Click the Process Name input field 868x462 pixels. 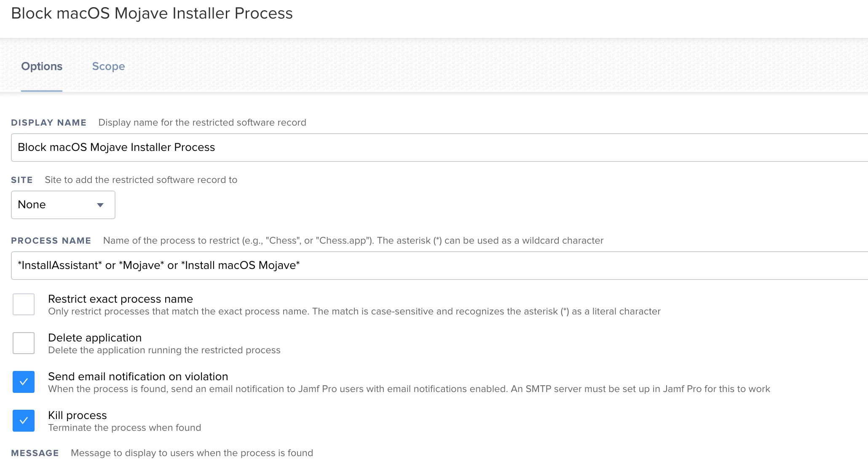[439, 266]
